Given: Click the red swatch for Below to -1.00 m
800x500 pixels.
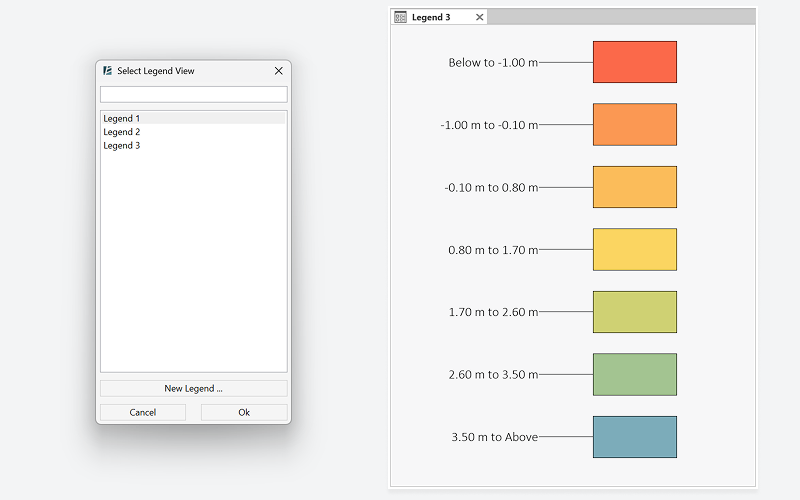Looking at the screenshot, I should click(x=635, y=62).
